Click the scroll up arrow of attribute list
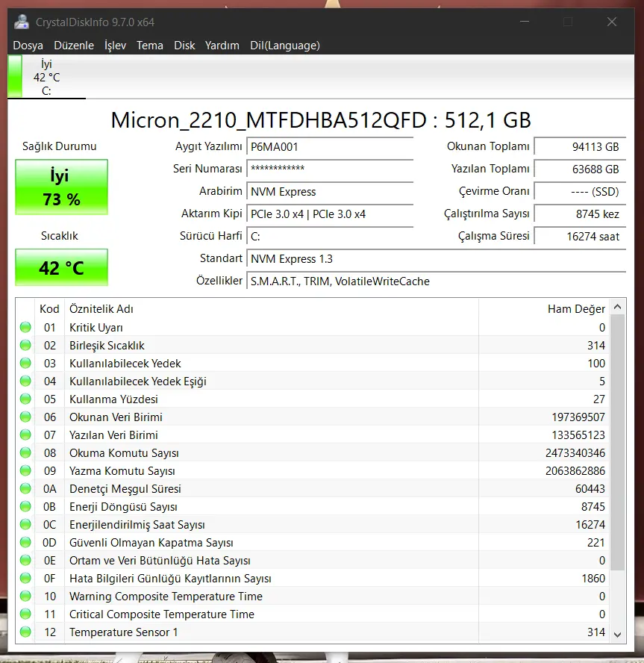Screen dimensions: 644x663 (x=617, y=307)
